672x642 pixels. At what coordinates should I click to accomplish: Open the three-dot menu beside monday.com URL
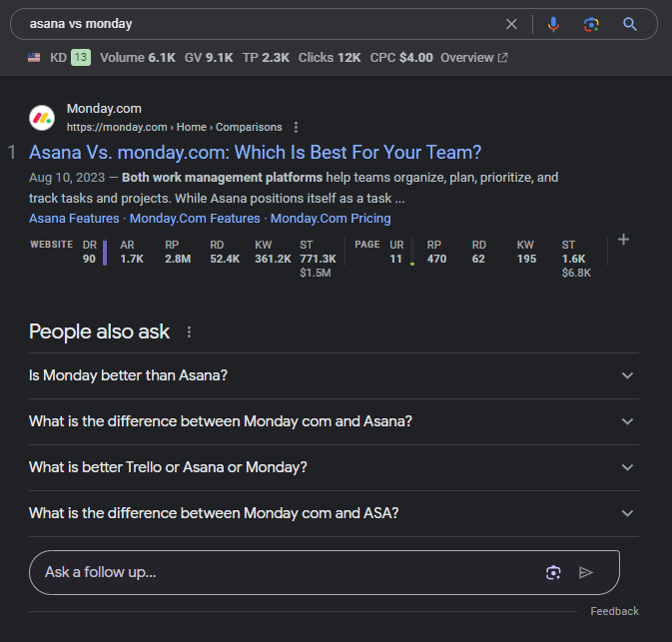(296, 127)
